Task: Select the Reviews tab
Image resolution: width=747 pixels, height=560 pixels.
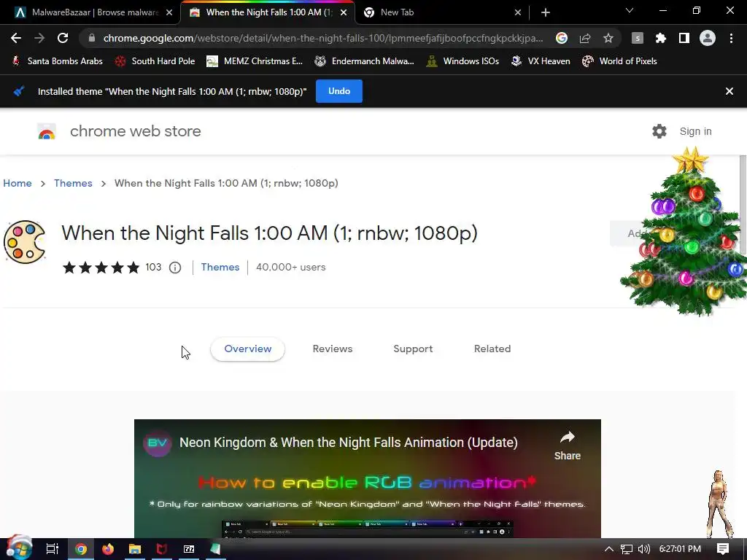Action: pos(333,349)
